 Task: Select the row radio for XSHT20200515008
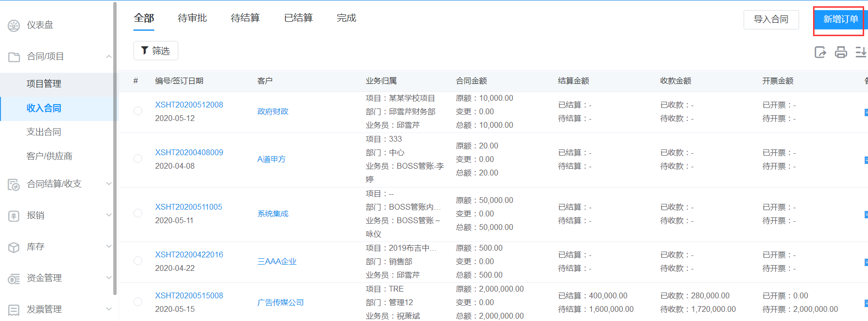(138, 302)
